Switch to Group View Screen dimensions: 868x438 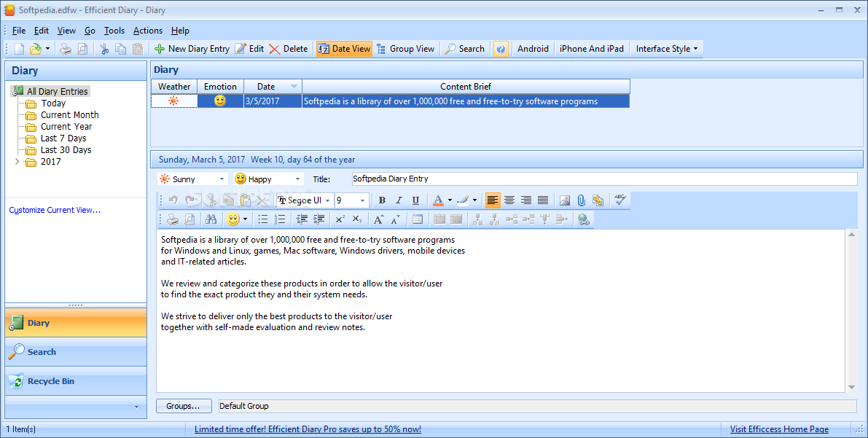(x=406, y=49)
